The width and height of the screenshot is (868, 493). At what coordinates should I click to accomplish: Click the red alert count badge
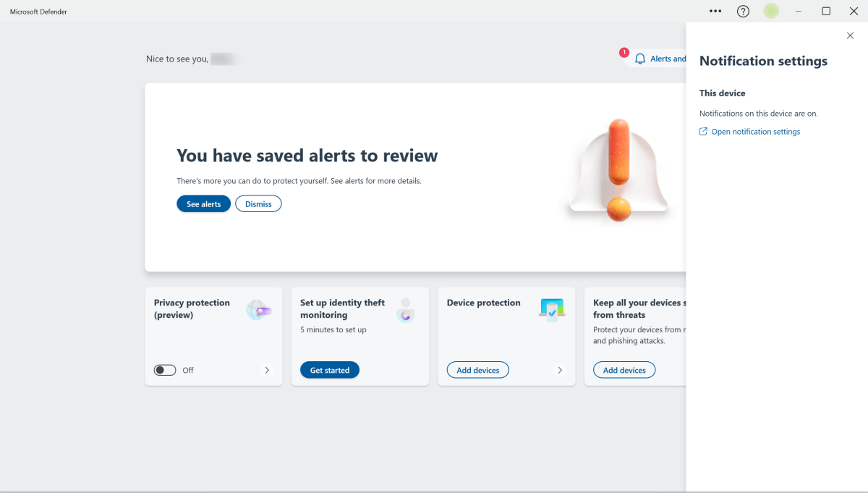pyautogui.click(x=624, y=52)
